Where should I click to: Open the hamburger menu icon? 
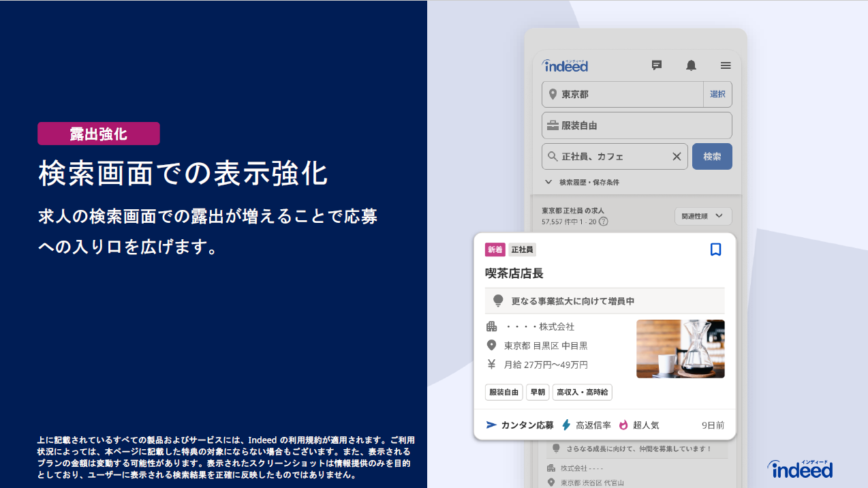[x=726, y=65]
